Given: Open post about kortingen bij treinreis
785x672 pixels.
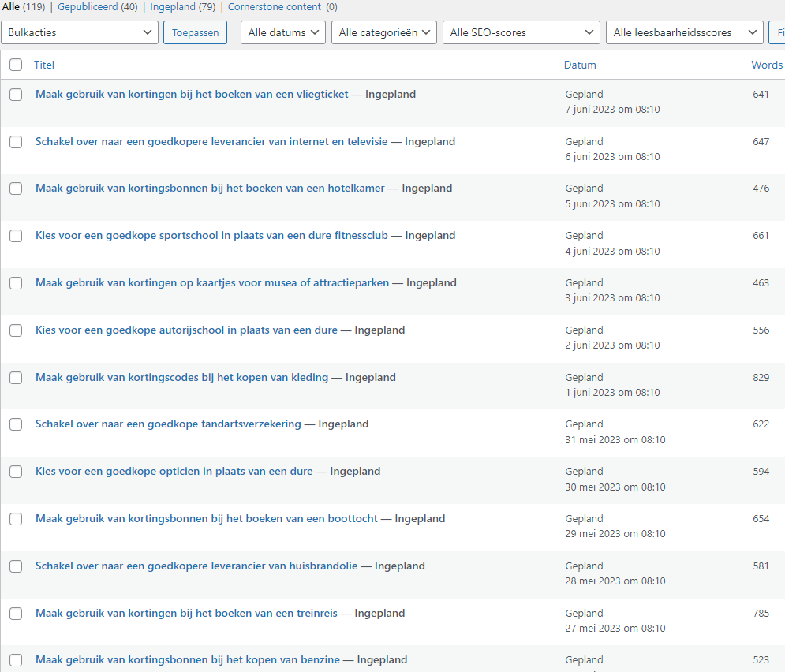Looking at the screenshot, I should point(186,613).
